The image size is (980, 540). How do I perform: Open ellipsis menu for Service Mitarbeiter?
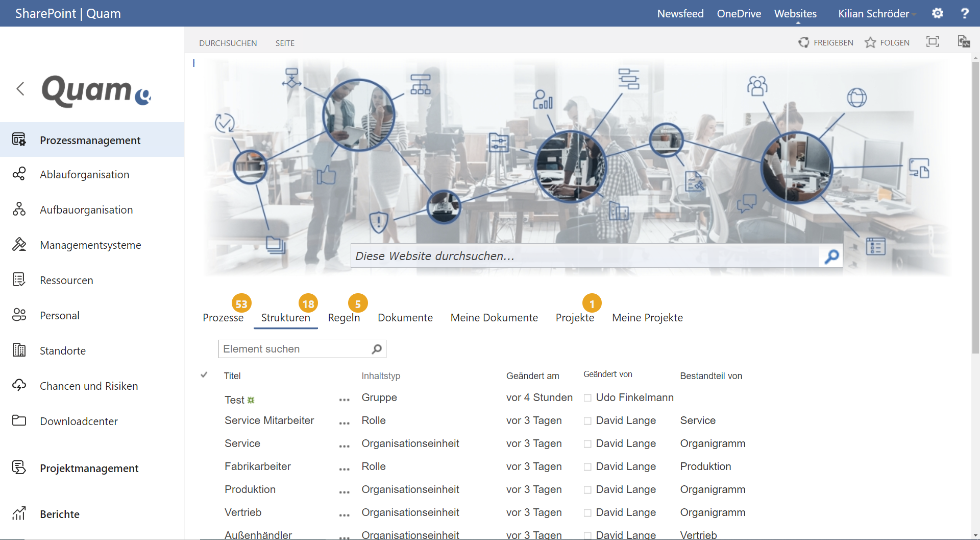[x=345, y=423]
